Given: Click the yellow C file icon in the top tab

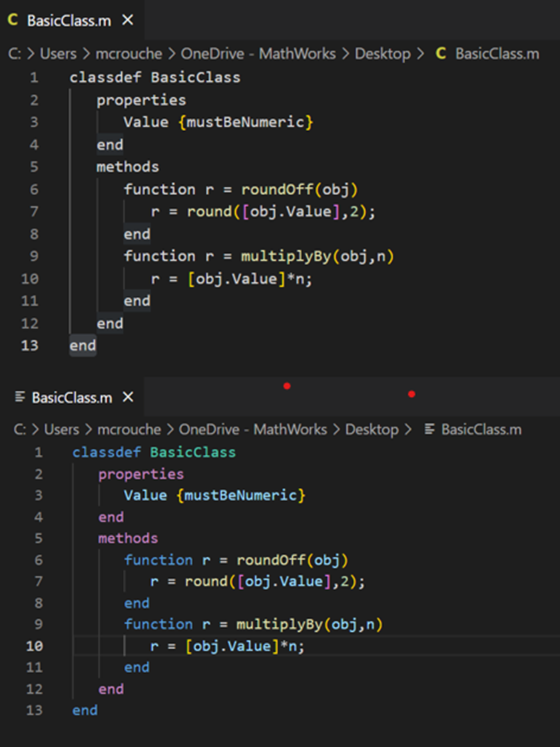Looking at the screenshot, I should point(13,21).
